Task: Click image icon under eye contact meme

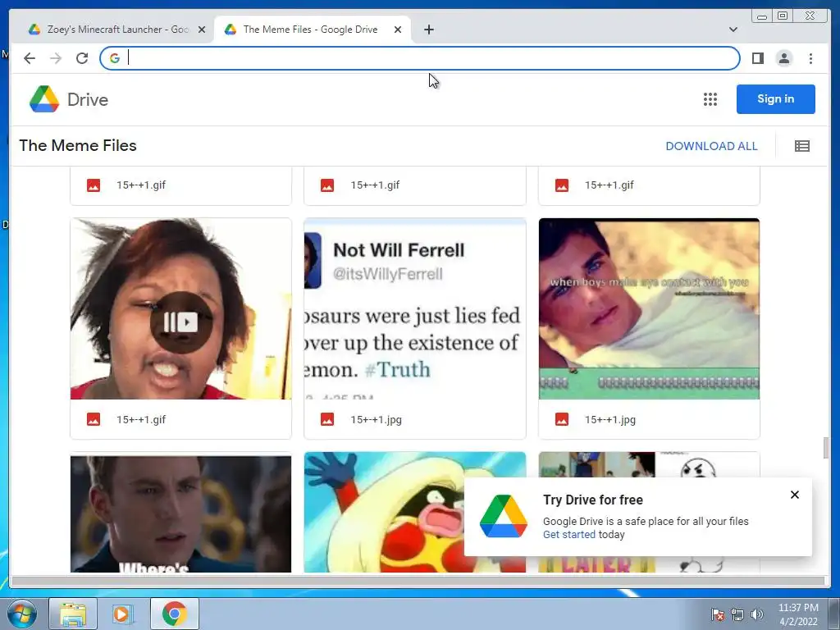Action: click(x=561, y=419)
